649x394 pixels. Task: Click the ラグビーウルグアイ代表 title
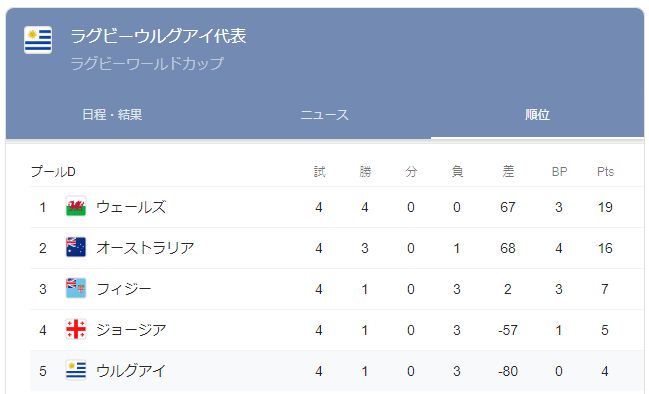[158, 36]
